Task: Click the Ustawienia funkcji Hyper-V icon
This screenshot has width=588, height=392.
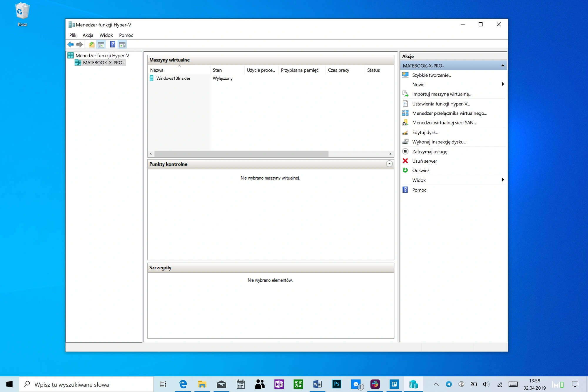Action: tap(405, 104)
